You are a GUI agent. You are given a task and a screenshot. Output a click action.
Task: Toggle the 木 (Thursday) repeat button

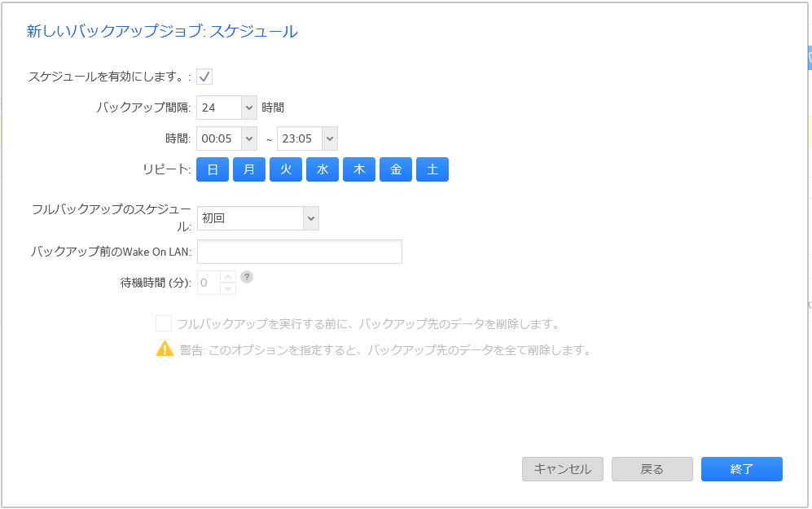359,169
